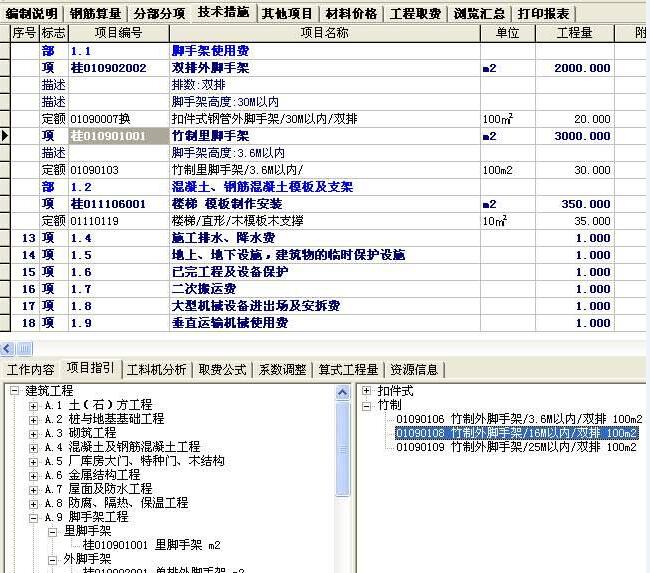Switch to the 钢筋算量 tab
The image size is (650, 573).
point(95,13)
